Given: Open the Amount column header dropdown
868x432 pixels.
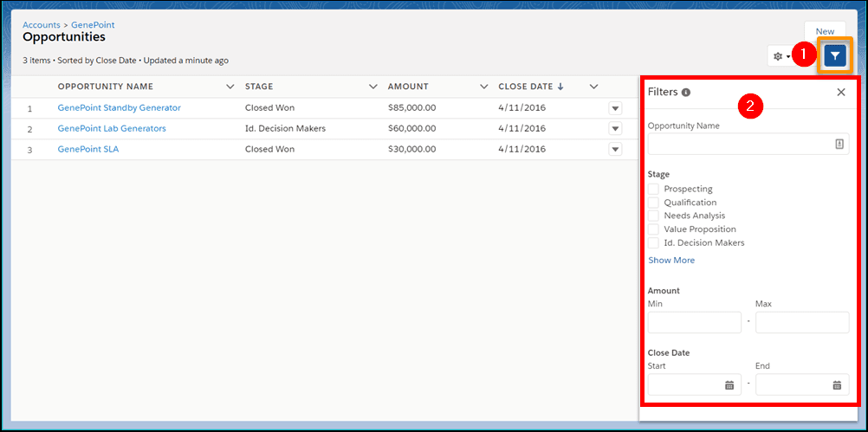Looking at the screenshot, I should pyautogui.click(x=483, y=87).
